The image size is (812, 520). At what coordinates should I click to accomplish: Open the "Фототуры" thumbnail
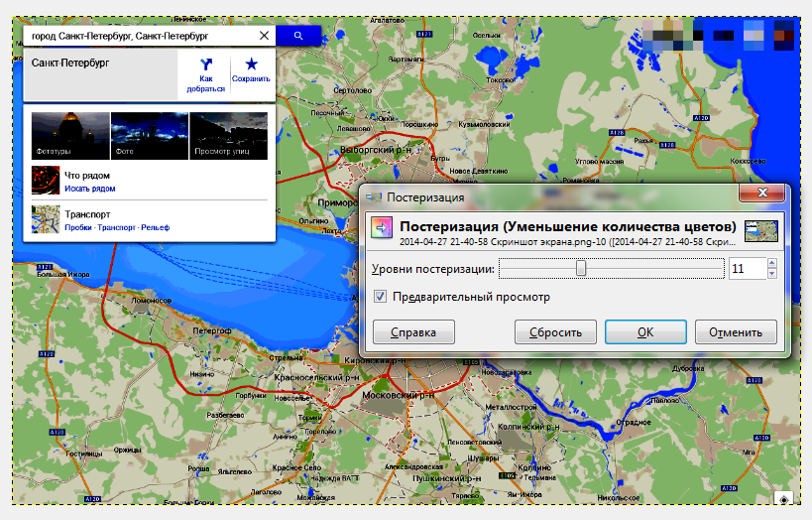pyautogui.click(x=70, y=136)
